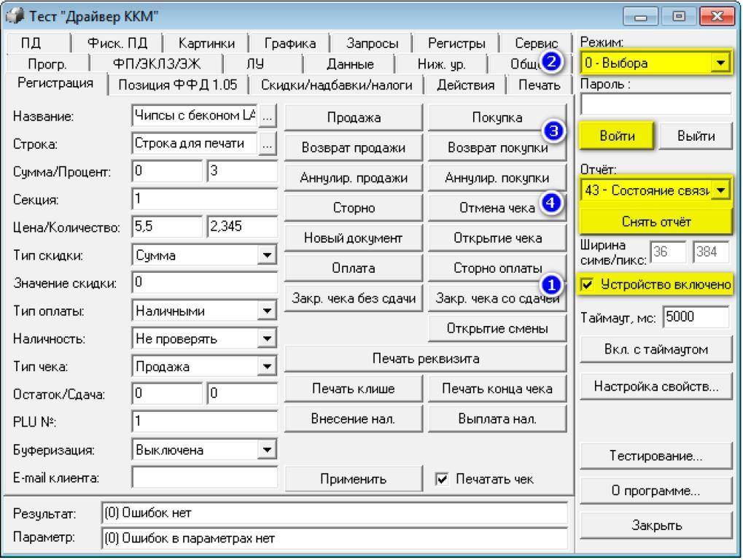Expand the Отчёт report dropdown
Screen dimensions: 743x560
click(721, 190)
